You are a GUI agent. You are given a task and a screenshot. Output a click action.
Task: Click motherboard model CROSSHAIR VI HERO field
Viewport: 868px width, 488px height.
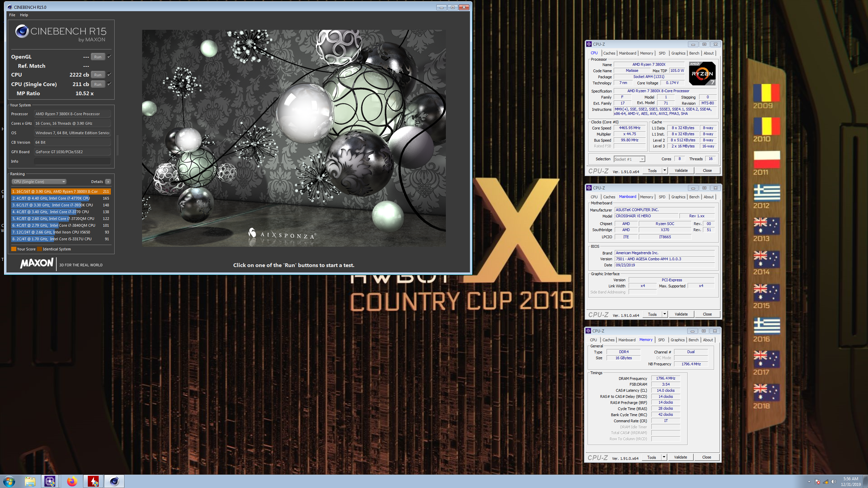point(647,216)
